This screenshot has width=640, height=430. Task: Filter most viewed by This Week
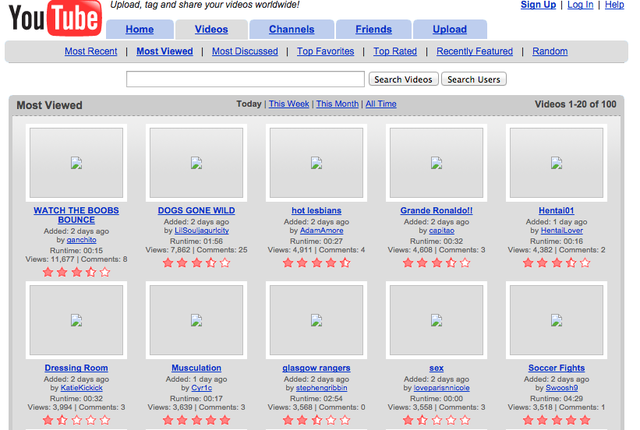[x=289, y=104]
